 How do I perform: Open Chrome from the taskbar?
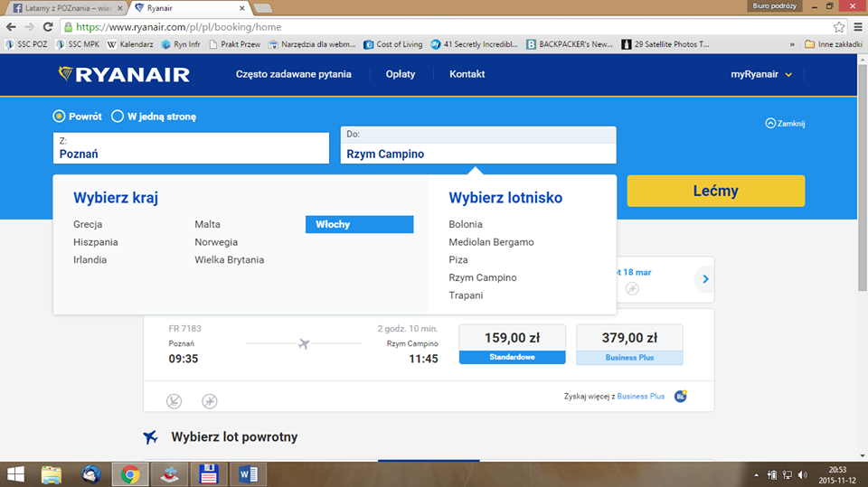coord(130,474)
